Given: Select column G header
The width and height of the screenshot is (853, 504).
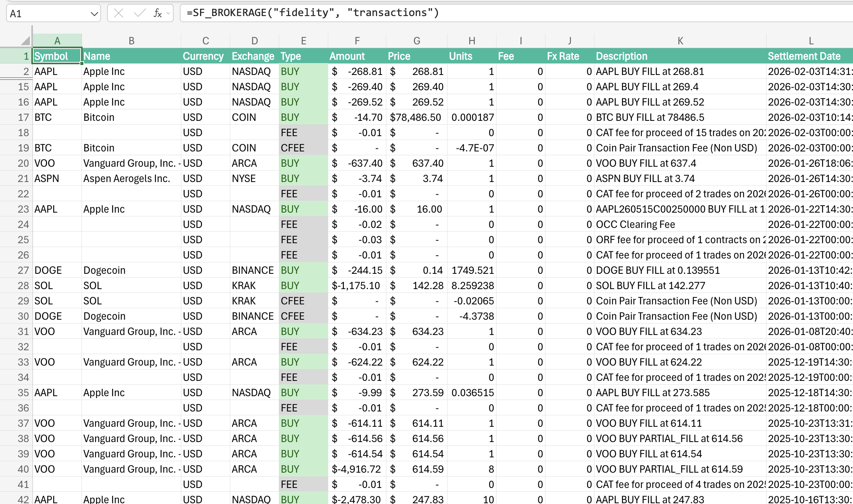Looking at the screenshot, I should click(417, 41).
